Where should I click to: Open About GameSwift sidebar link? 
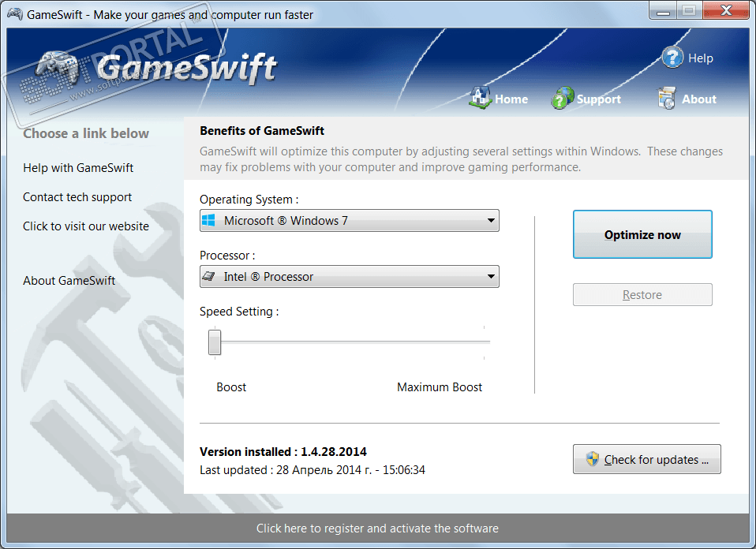point(69,281)
